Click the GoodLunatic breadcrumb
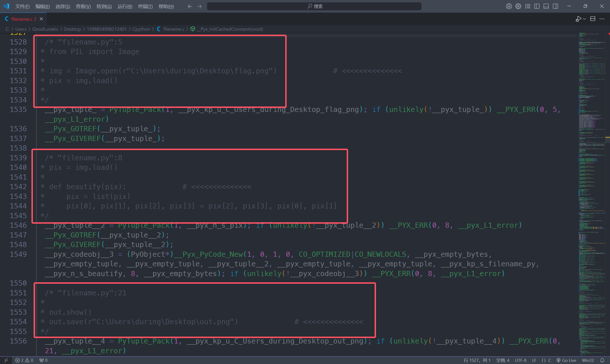 click(x=45, y=29)
